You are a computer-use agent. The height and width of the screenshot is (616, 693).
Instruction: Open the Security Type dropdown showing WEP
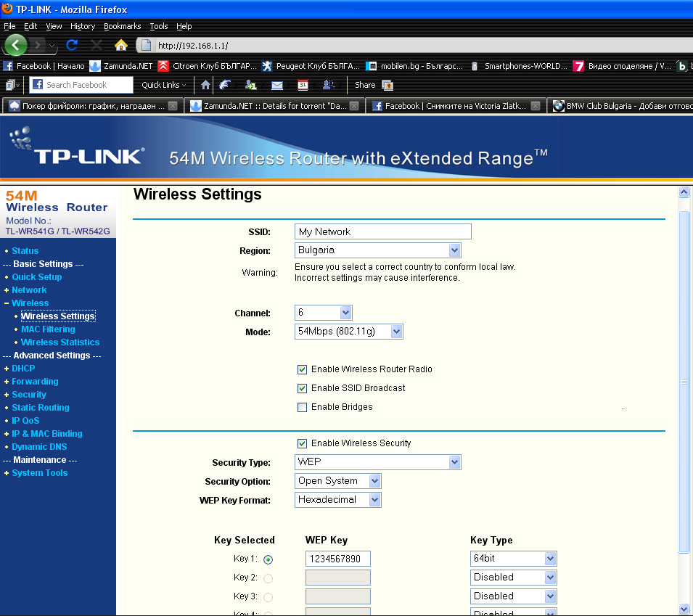(x=378, y=462)
